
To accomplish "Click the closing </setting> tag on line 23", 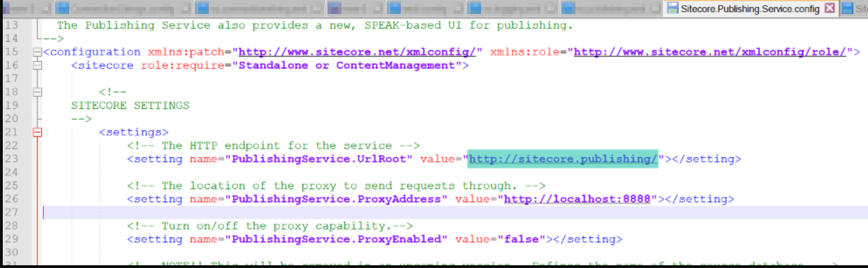I will (x=706, y=158).
